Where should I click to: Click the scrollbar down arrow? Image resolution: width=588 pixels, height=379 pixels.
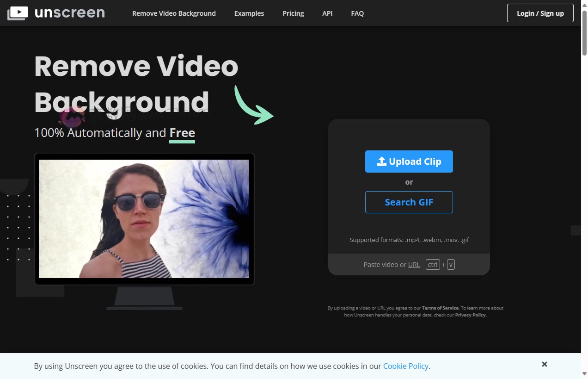584,374
